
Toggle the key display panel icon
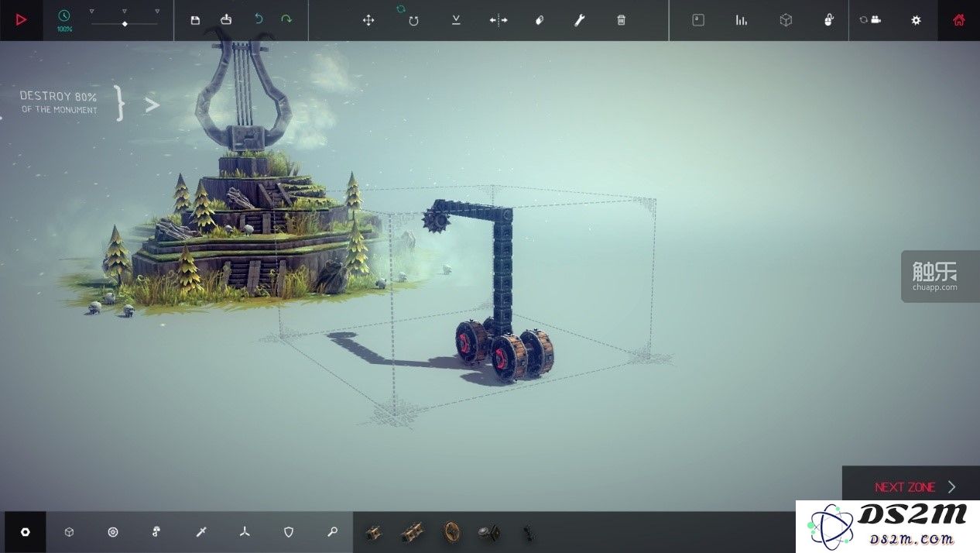pyautogui.click(x=698, y=20)
